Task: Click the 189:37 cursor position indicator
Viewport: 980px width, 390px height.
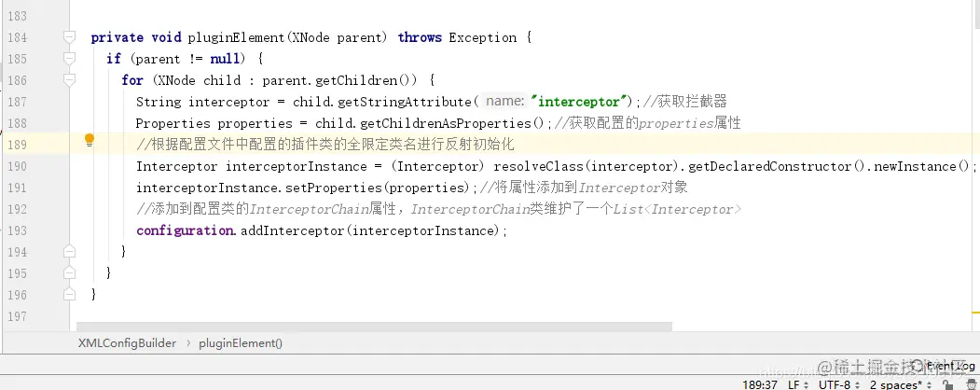Action: point(759,384)
